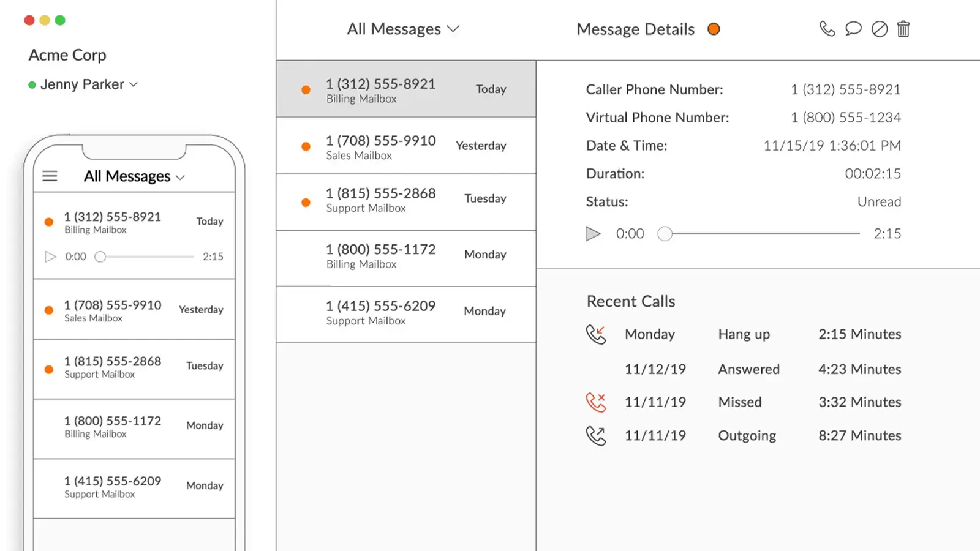Click macOS green fullscreen window button
The width and height of the screenshot is (980, 551).
pyautogui.click(x=60, y=20)
